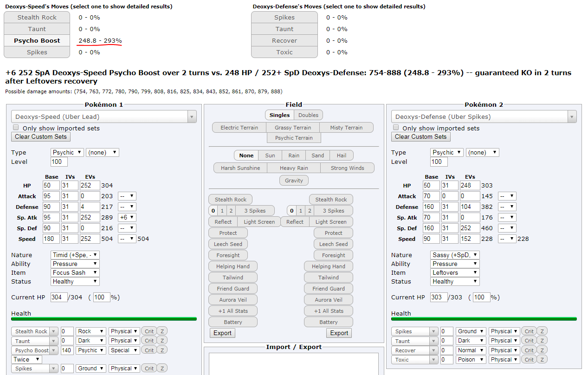Toggle Helping Hand in Field's right column
The width and height of the screenshot is (588, 375).
click(329, 266)
